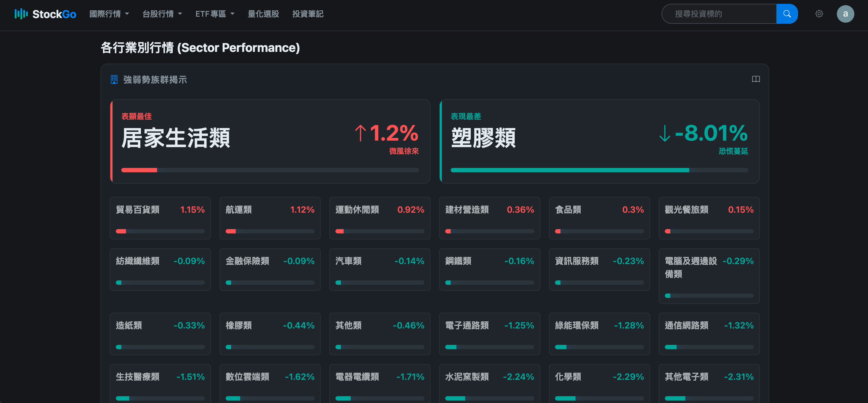Choose the 其他類 sector card
The width and height of the screenshot is (868, 403).
[x=380, y=334]
